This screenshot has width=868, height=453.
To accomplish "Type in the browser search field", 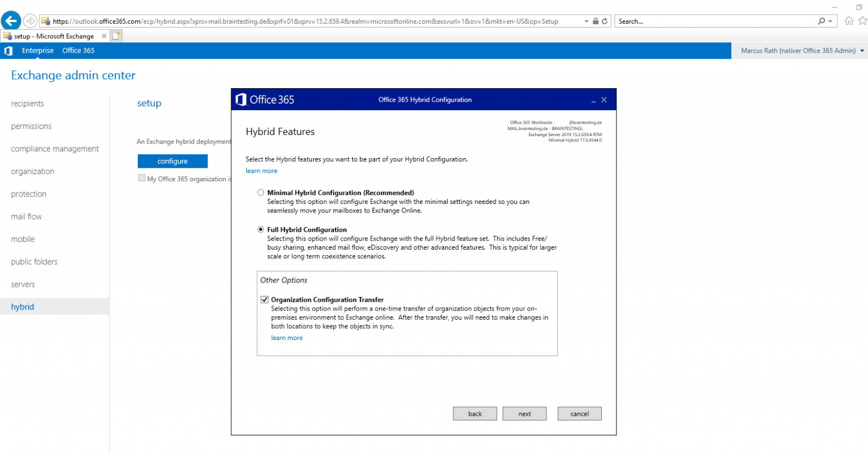I will point(706,20).
